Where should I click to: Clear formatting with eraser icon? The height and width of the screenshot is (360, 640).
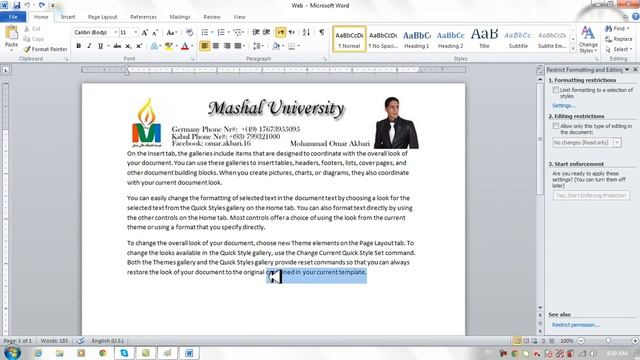click(189, 33)
